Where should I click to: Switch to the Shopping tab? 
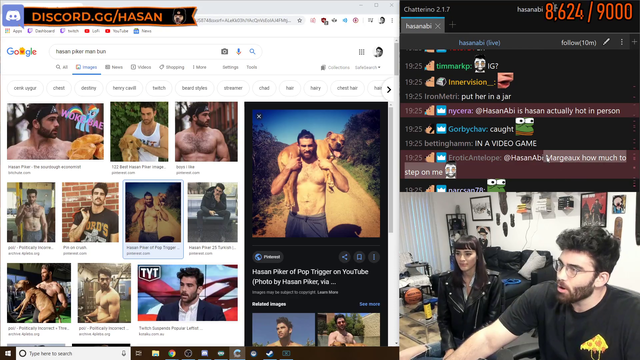172,67
